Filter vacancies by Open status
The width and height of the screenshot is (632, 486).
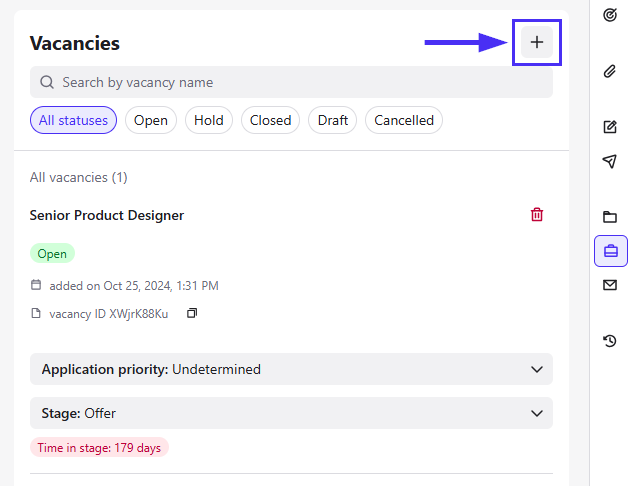pyautogui.click(x=151, y=120)
